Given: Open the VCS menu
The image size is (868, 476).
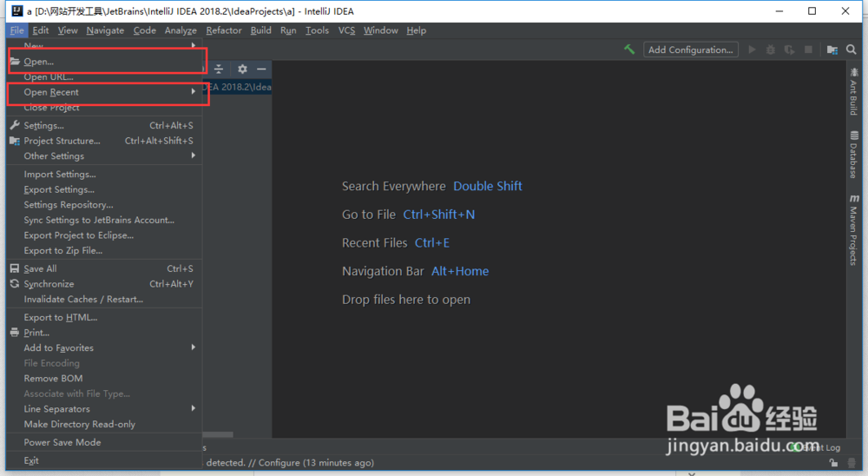Looking at the screenshot, I should tap(346, 30).
